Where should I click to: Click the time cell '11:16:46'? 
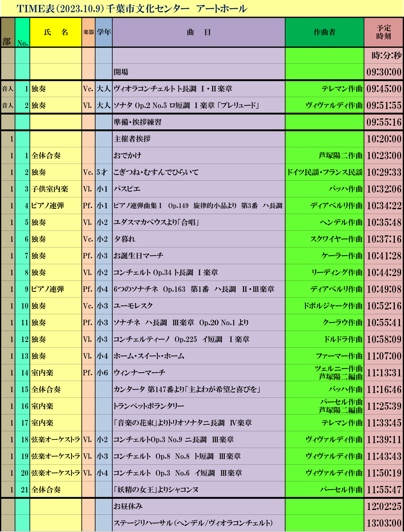pos(384,389)
